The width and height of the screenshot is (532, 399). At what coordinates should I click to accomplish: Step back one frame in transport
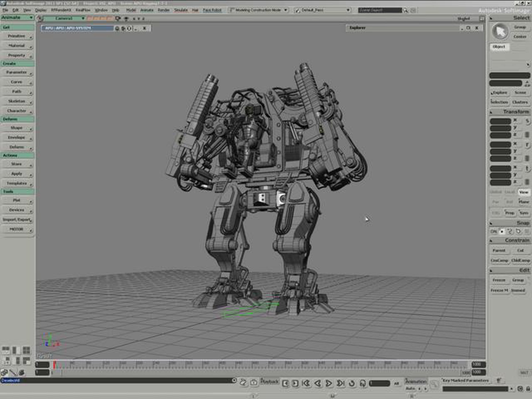pyautogui.click(x=317, y=383)
